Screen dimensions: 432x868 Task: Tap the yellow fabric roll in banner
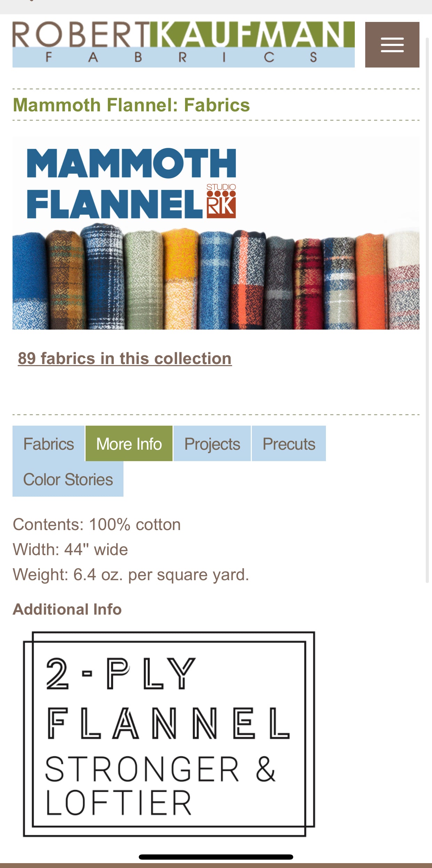coord(180,278)
